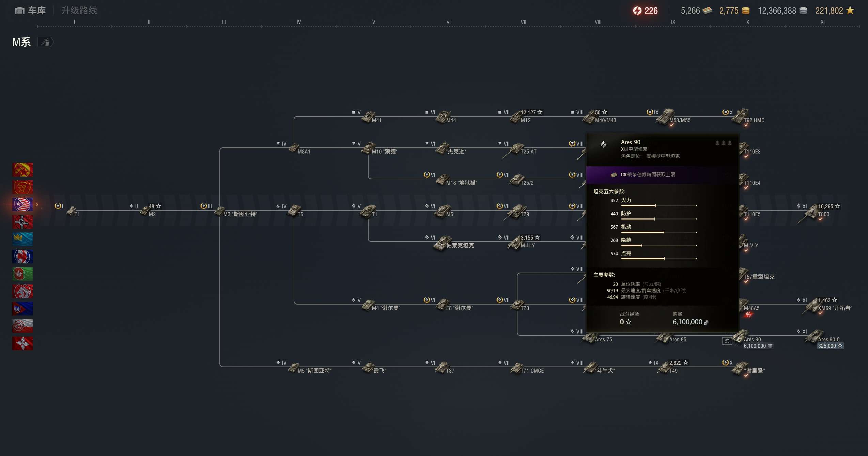Select the Chinese red flag nation
This screenshot has width=868, height=456.
(22, 170)
